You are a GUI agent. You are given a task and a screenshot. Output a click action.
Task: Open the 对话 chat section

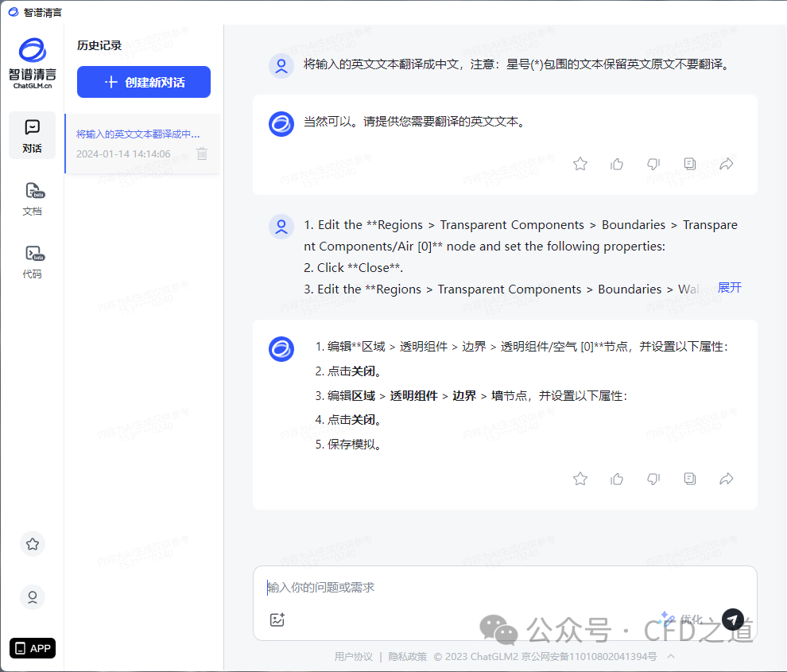coord(32,135)
